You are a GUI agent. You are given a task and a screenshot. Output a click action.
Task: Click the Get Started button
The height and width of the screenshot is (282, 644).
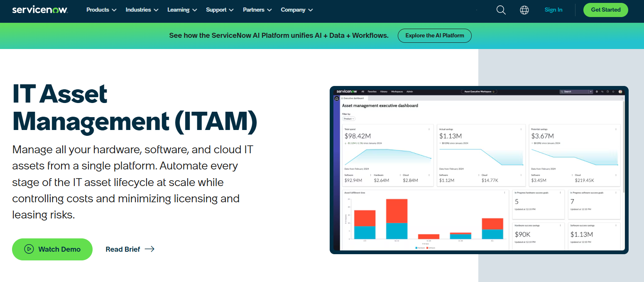click(x=605, y=10)
